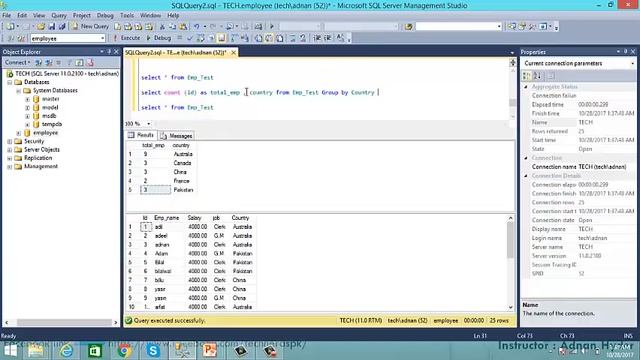Open the Query menu
This screenshot has width=640, height=360.
(x=59, y=16)
